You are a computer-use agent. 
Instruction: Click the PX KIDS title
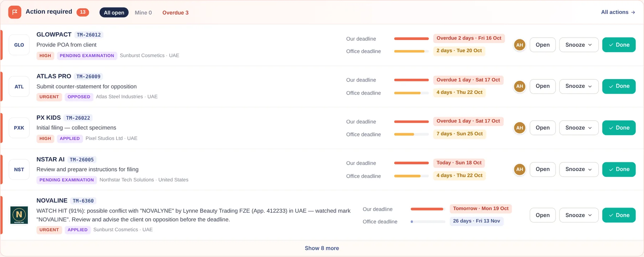tap(49, 117)
